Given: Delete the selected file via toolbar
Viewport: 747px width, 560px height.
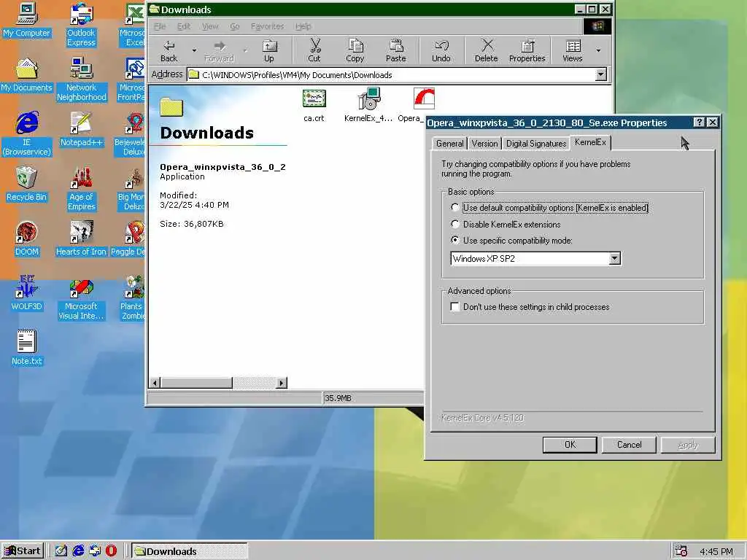Looking at the screenshot, I should pos(486,50).
